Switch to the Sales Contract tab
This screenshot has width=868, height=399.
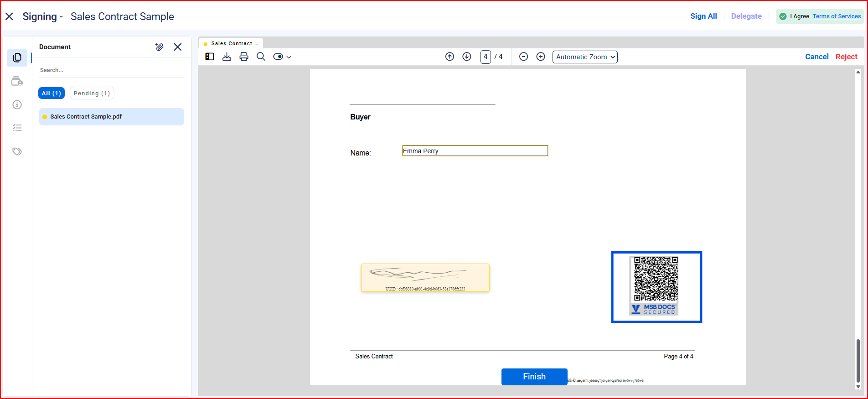coord(231,43)
